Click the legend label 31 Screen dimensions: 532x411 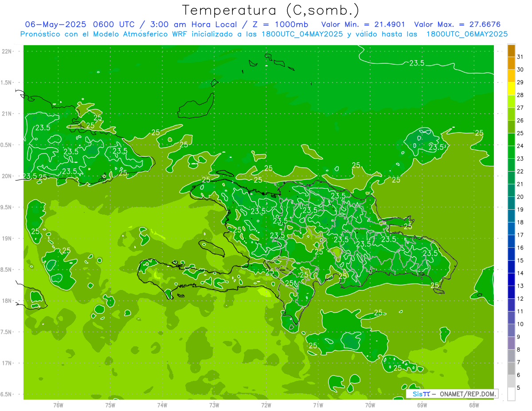pos(520,57)
